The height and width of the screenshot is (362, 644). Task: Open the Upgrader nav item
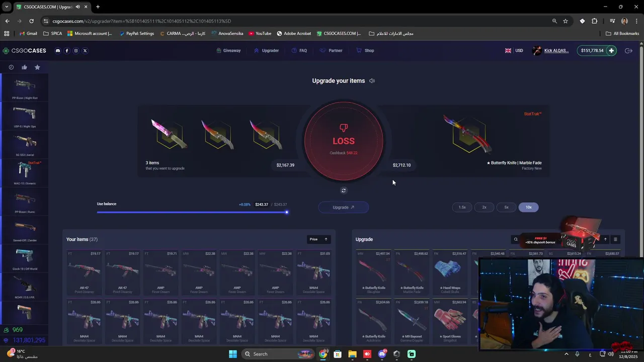(266, 51)
